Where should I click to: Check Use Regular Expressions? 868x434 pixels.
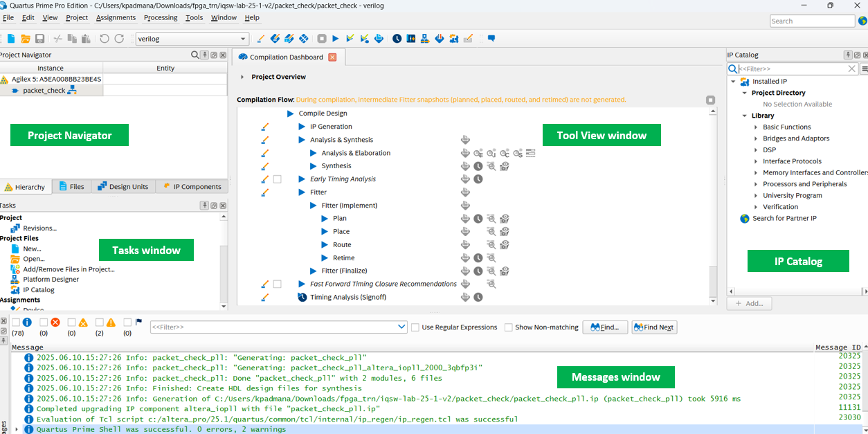click(415, 327)
